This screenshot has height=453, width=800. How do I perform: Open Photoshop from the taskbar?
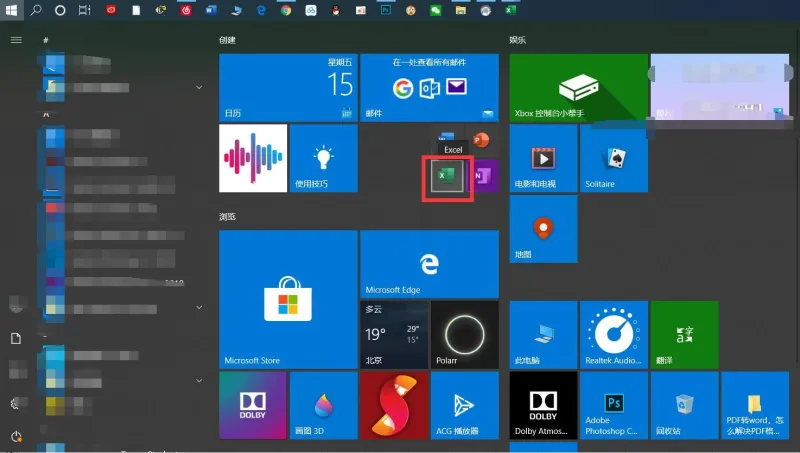pyautogui.click(x=386, y=10)
